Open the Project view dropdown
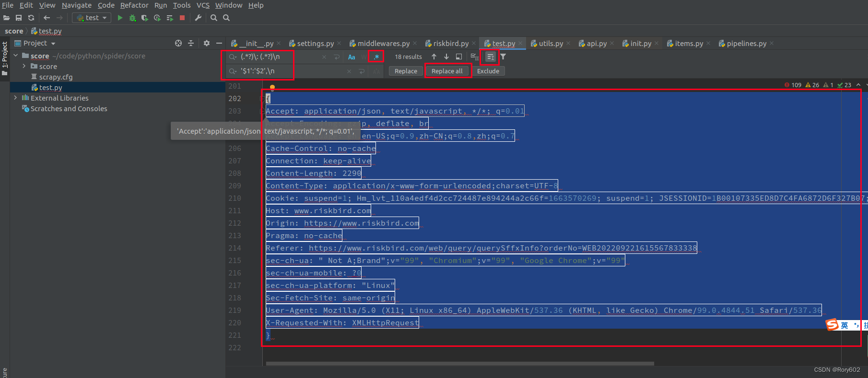Screen dimensions: 868x378 coord(35,43)
